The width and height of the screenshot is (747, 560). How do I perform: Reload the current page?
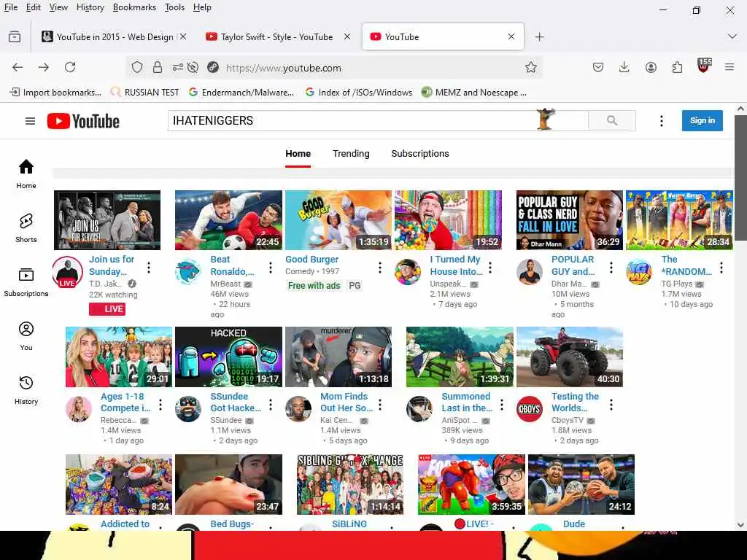[70, 67]
